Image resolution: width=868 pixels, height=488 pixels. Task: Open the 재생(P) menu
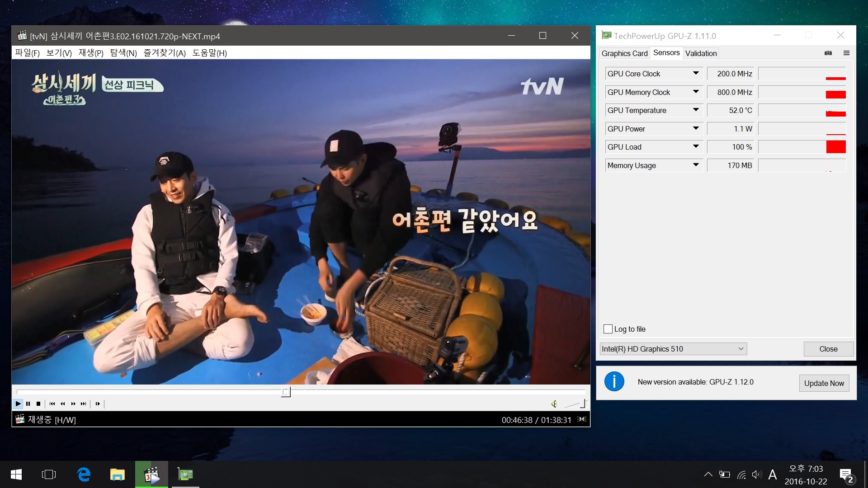(x=91, y=53)
